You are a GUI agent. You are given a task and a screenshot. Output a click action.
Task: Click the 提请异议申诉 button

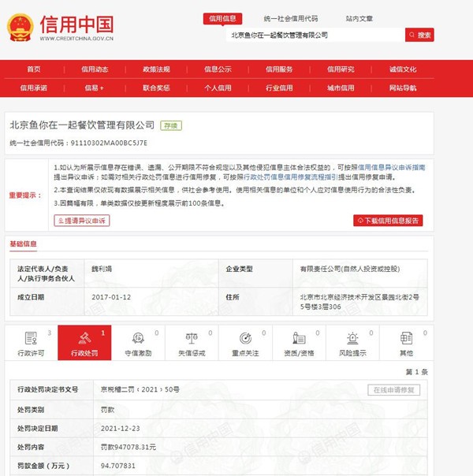pyautogui.click(x=82, y=221)
